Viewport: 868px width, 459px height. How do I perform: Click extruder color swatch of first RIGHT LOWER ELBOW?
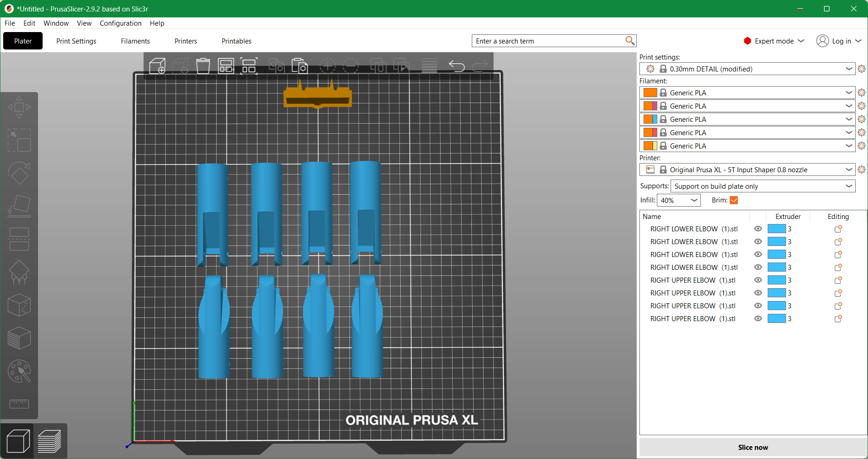(776, 229)
